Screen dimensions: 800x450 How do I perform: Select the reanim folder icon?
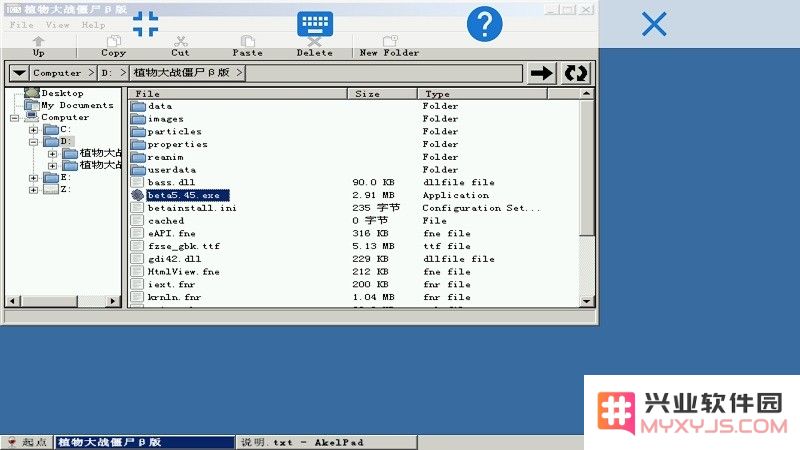tap(138, 157)
